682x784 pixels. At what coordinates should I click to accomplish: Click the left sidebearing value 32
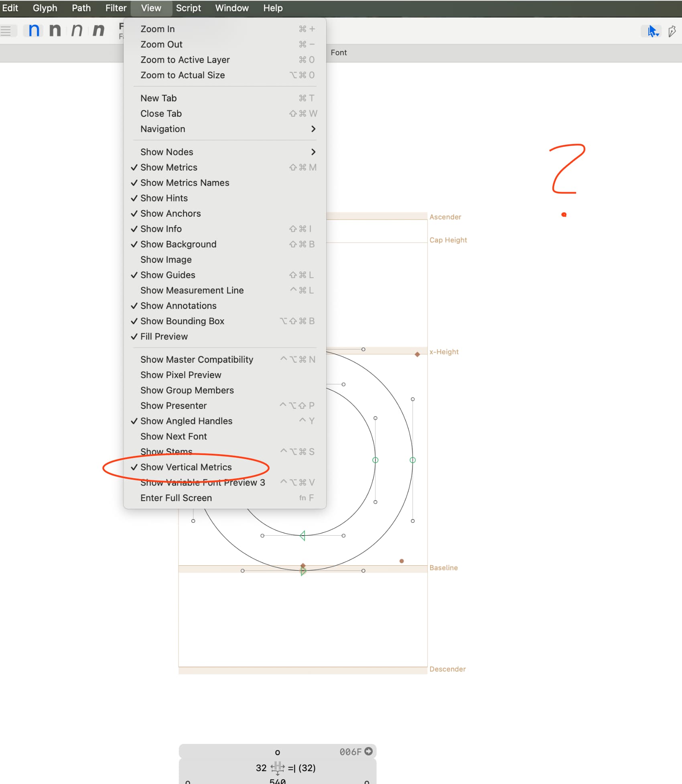(x=261, y=768)
